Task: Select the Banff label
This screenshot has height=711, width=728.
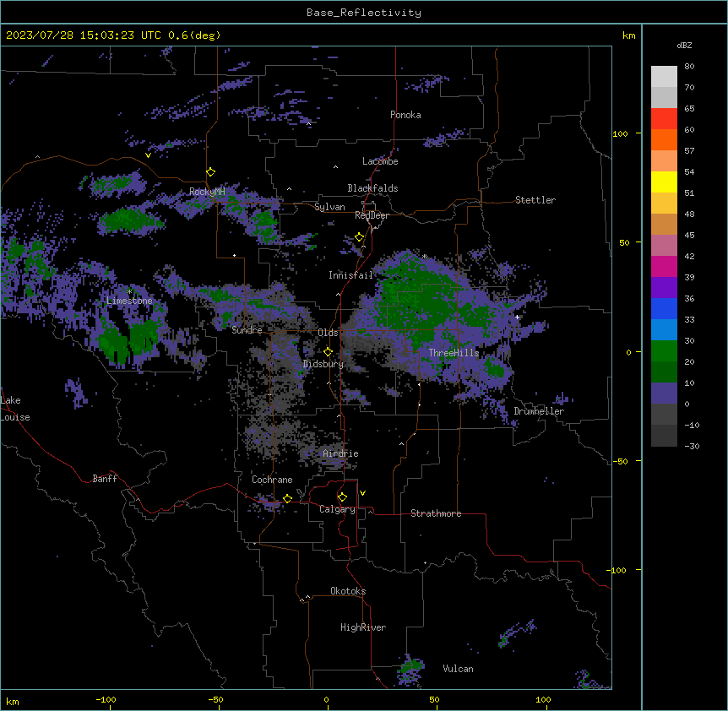Action: 105,479
